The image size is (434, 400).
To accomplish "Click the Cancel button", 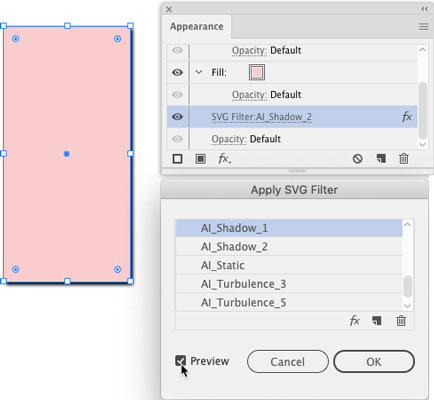I will coord(288,362).
